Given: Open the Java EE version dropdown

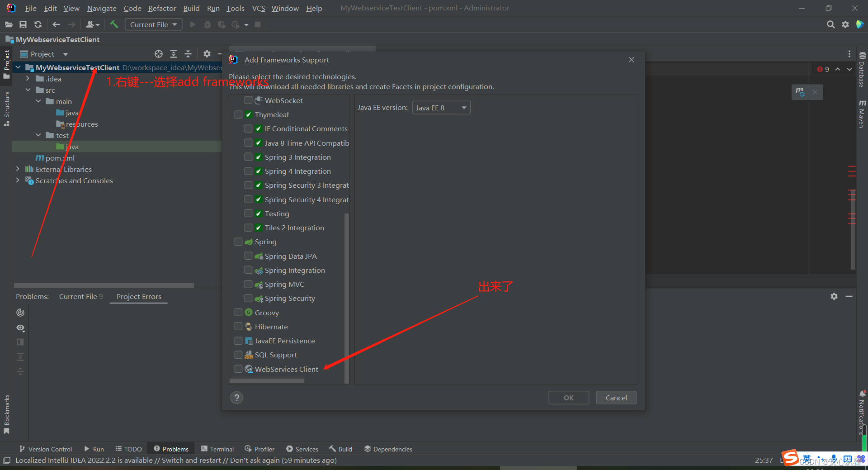Looking at the screenshot, I should coord(441,108).
